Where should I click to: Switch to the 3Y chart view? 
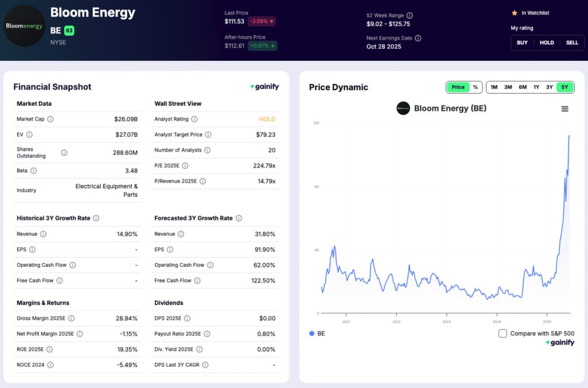pos(550,87)
